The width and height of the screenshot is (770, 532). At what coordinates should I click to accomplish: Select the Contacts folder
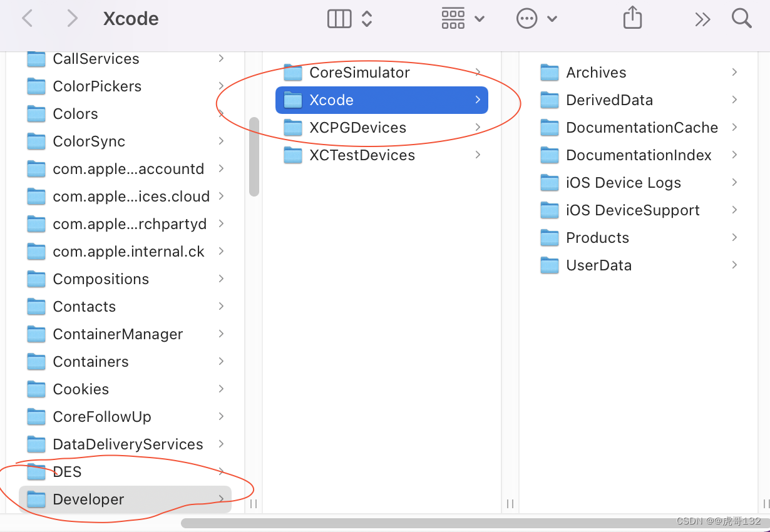125,307
